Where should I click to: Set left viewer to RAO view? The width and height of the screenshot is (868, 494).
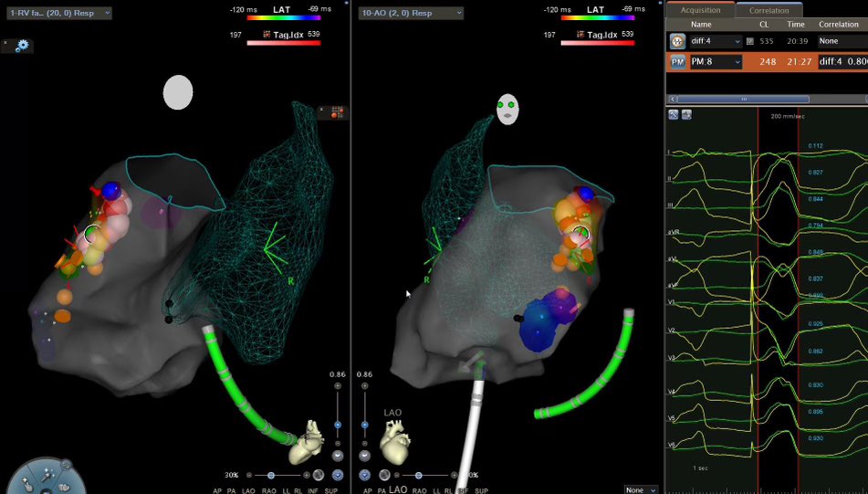[269, 490]
